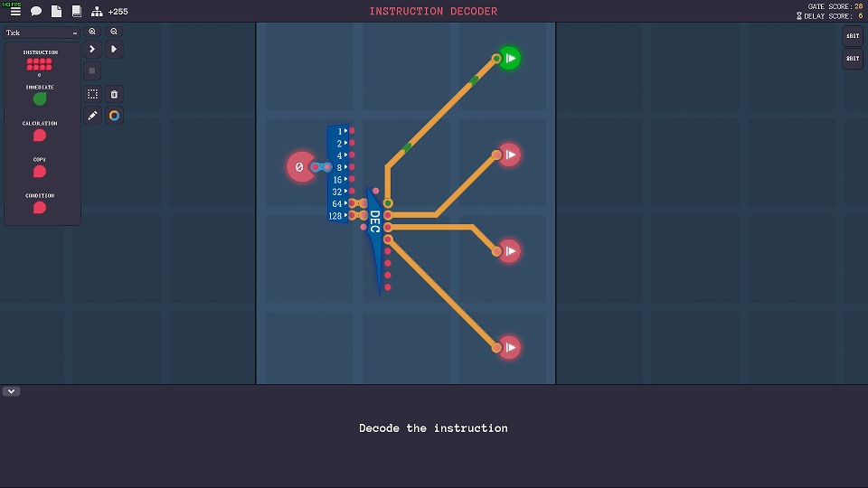Select the 1BIT wire width button
This screenshot has height=488, width=868.
852,36
